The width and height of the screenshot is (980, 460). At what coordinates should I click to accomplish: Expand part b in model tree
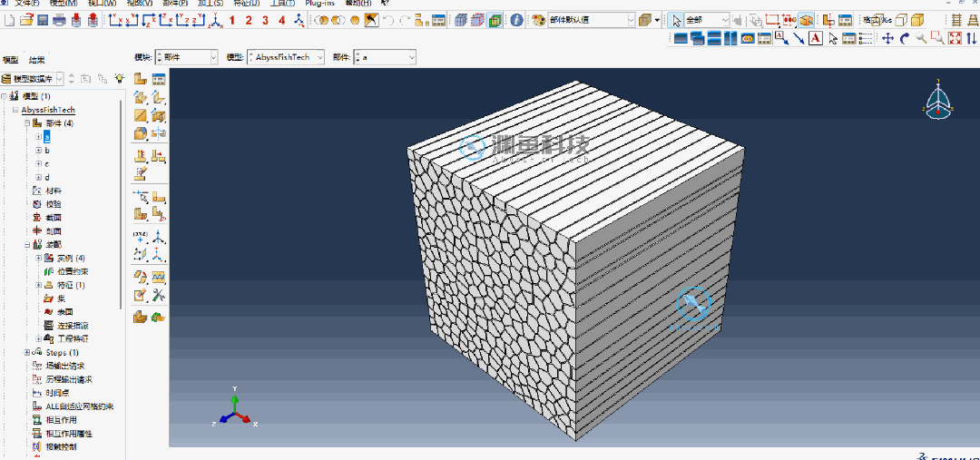point(39,151)
